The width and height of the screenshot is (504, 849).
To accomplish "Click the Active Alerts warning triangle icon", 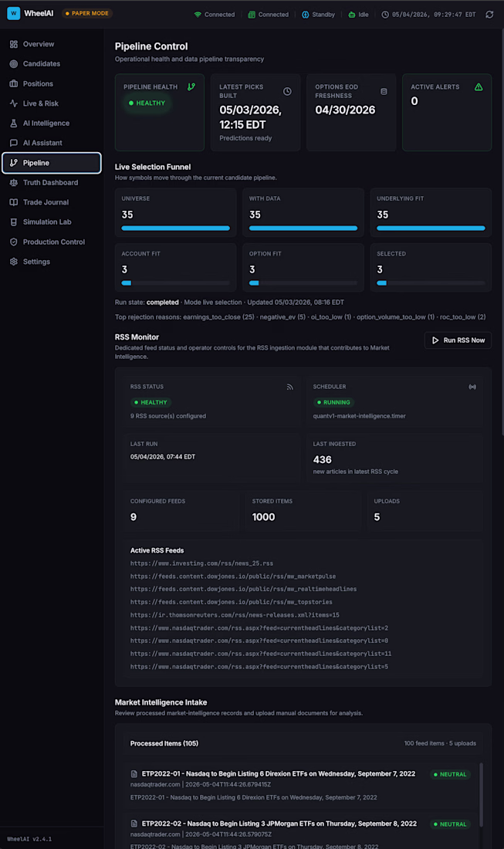I will click(479, 86).
